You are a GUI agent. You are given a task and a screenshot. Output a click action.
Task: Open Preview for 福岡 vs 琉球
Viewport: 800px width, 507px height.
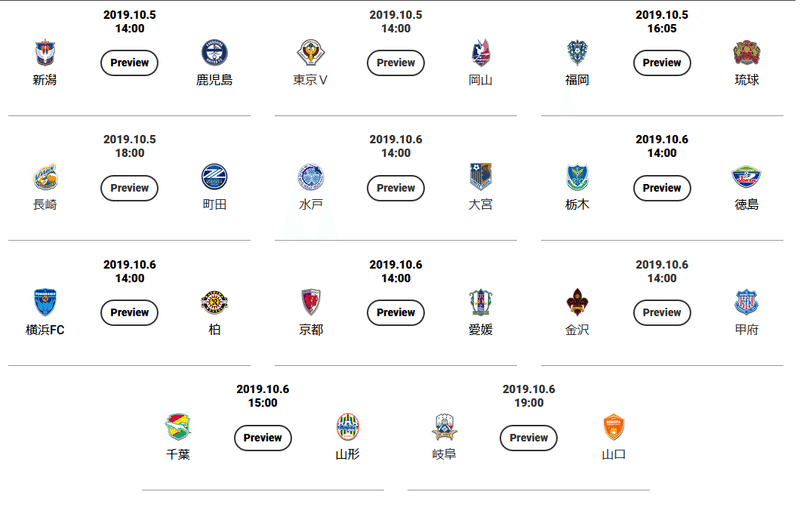coord(662,63)
